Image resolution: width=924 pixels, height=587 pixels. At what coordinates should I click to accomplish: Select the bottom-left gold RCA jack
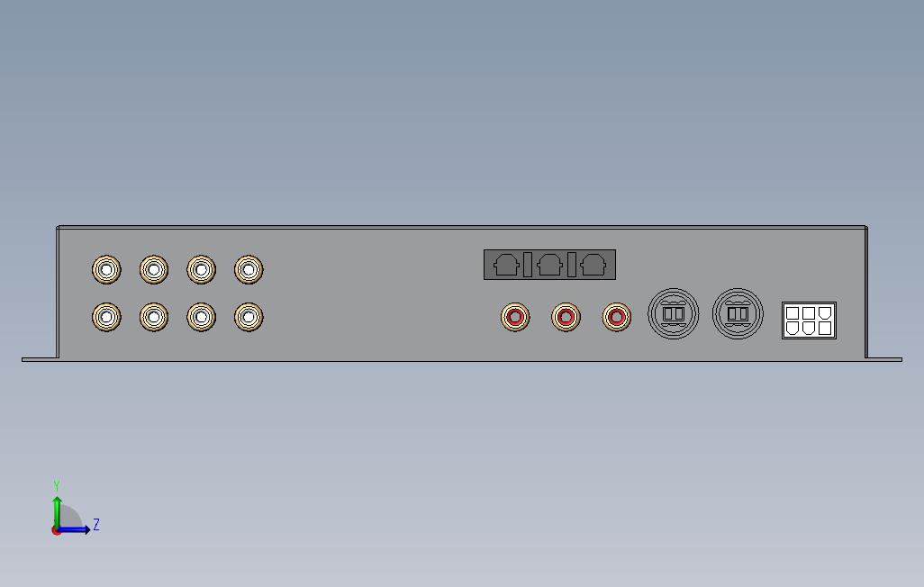[106, 317]
